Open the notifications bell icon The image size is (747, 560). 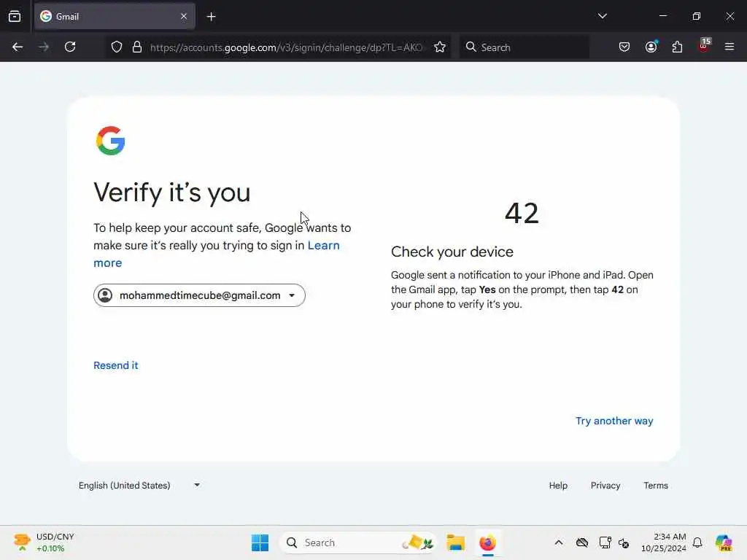click(697, 542)
